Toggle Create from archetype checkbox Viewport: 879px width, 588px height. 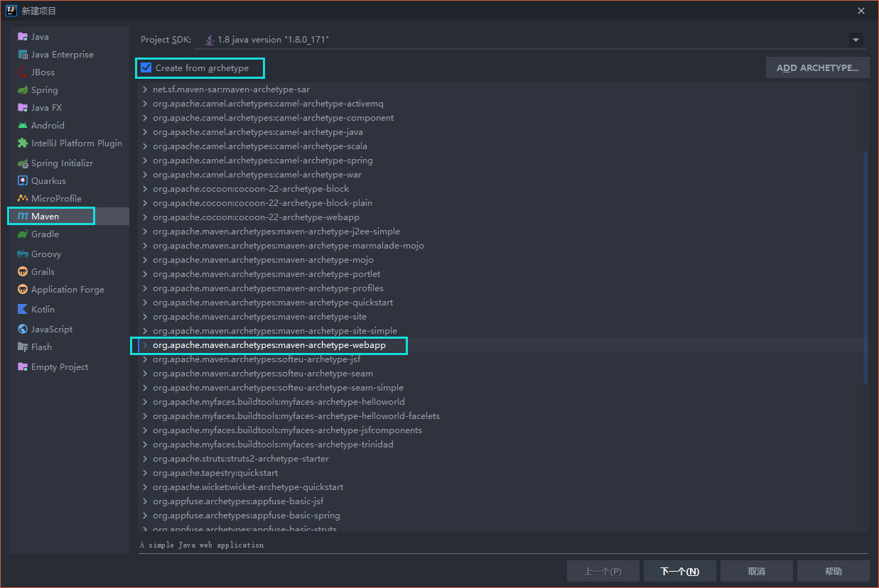click(146, 68)
